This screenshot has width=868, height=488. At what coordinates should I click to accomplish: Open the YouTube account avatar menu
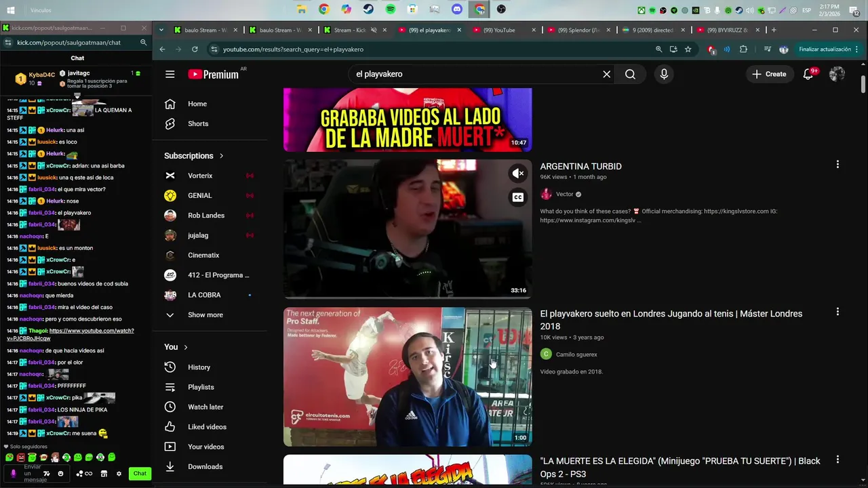pyautogui.click(x=837, y=74)
